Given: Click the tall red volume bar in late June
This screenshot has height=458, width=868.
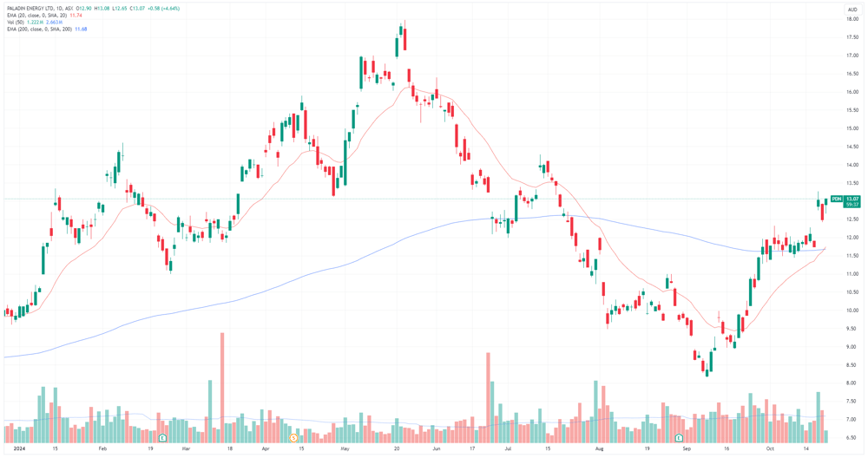Looking at the screenshot, I should (488, 397).
